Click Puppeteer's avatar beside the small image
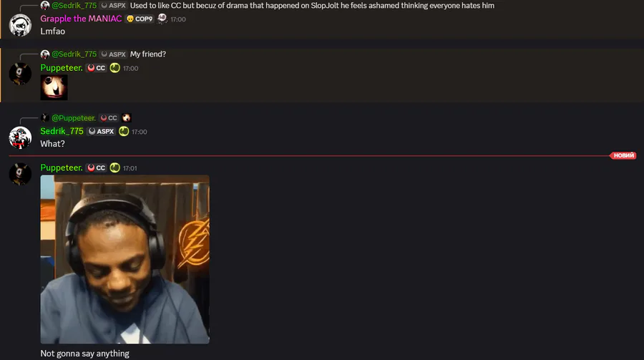Screen dimensions: 644x360 click(20, 74)
